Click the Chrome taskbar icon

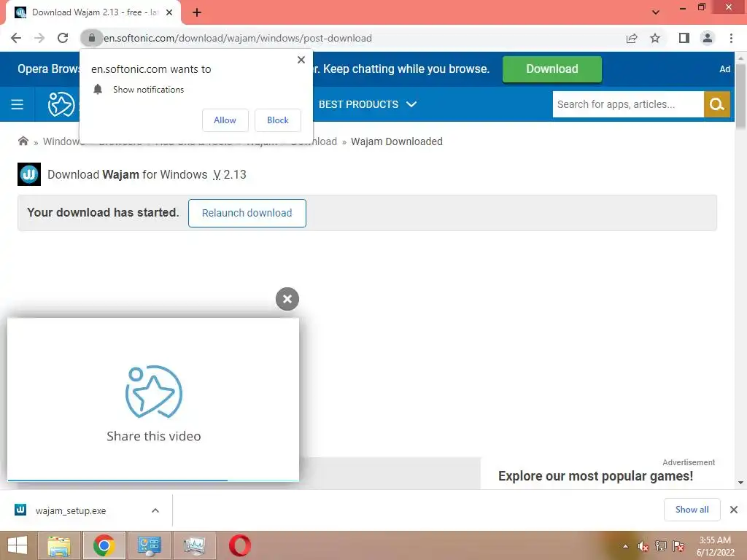pos(104,545)
